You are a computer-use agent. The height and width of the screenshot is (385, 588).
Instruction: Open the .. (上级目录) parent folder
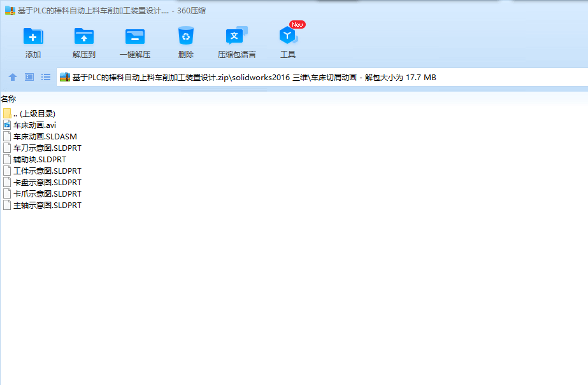click(34, 113)
